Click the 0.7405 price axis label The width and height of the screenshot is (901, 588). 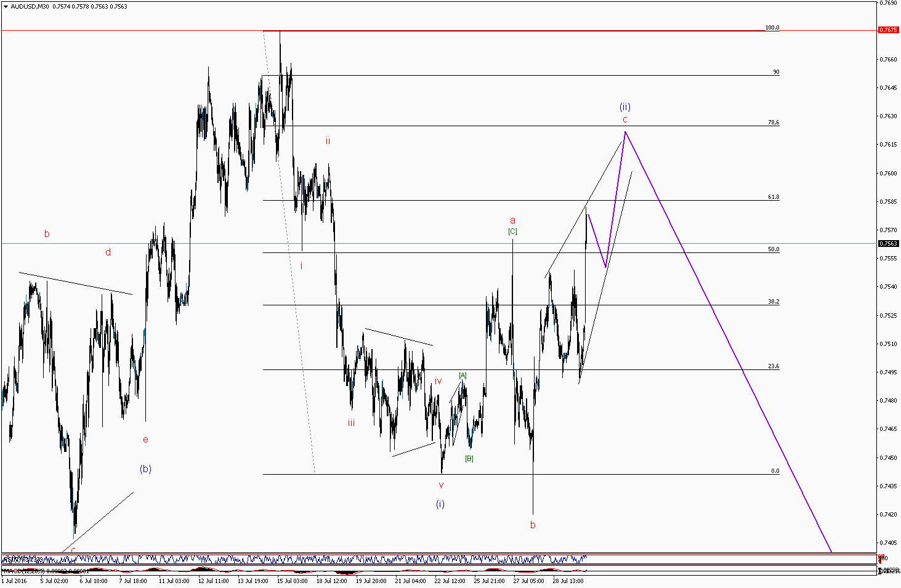[x=889, y=542]
